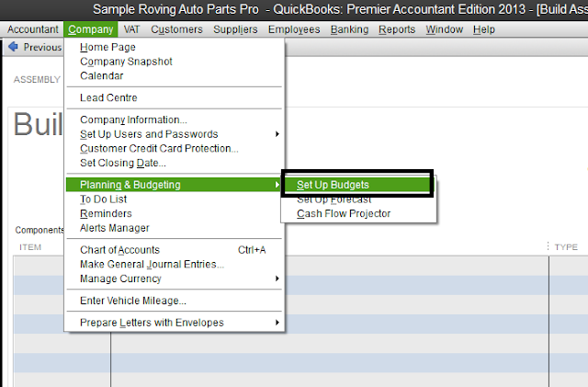Open the Employees menu
Image resolution: width=588 pixels, height=387 pixels.
click(x=294, y=29)
